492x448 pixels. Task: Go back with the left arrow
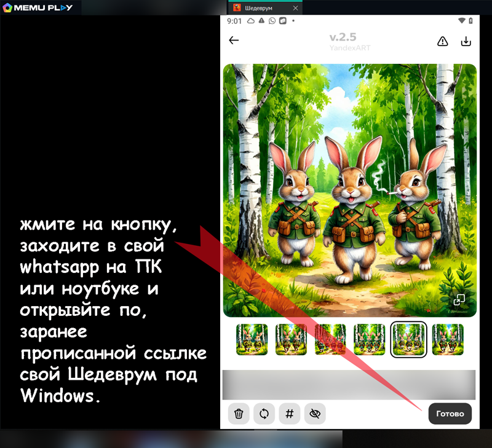coord(234,40)
